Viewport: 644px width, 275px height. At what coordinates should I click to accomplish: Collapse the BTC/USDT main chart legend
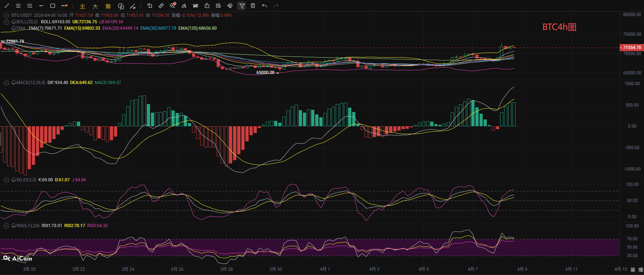click(x=6, y=15)
